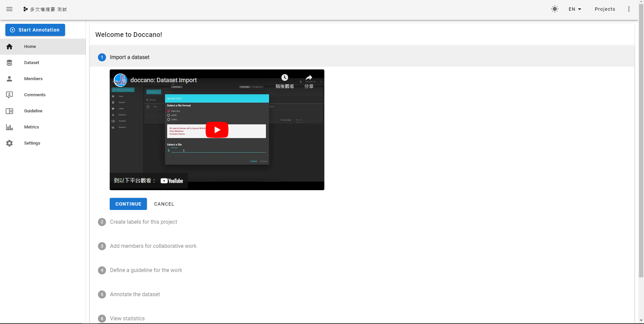Click the Watch on YouTube logo link
The height and width of the screenshot is (324, 644).
pos(172,181)
